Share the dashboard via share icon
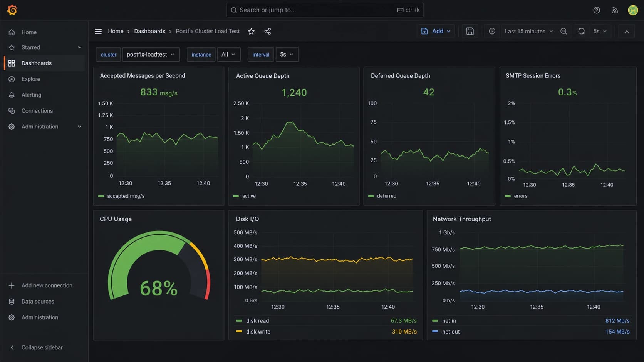The width and height of the screenshot is (644, 362). (x=268, y=31)
